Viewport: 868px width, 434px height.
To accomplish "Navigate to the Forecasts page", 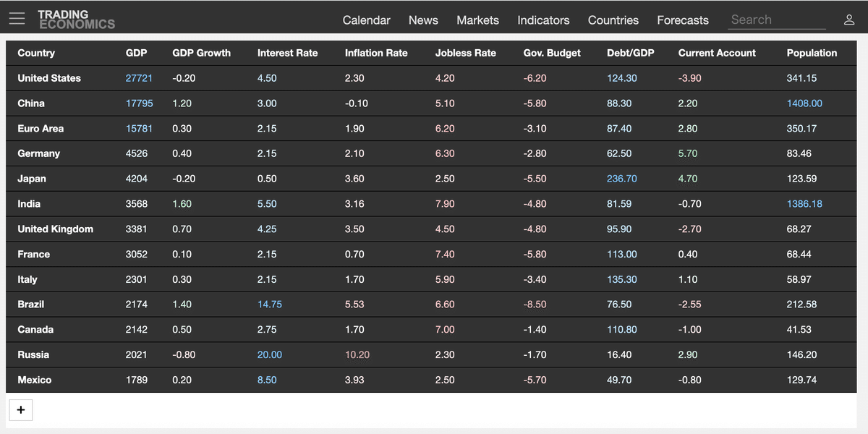I will click(x=682, y=20).
